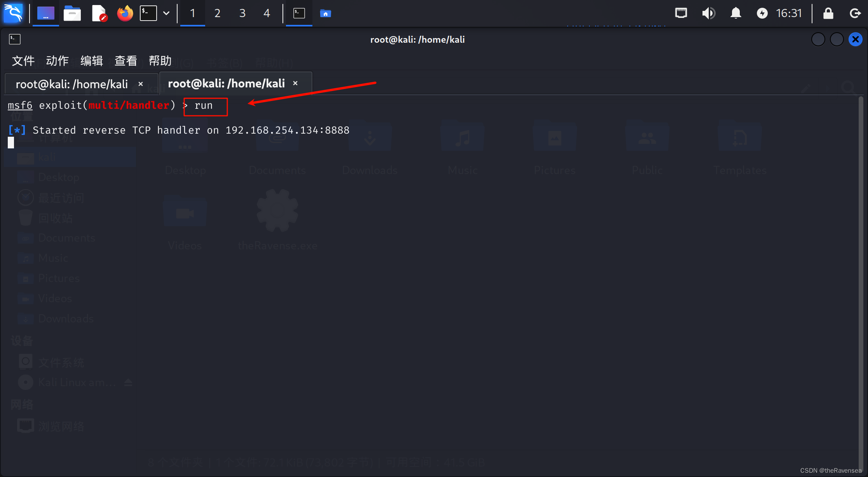
Task: Open the 查看 menu
Action: click(126, 61)
